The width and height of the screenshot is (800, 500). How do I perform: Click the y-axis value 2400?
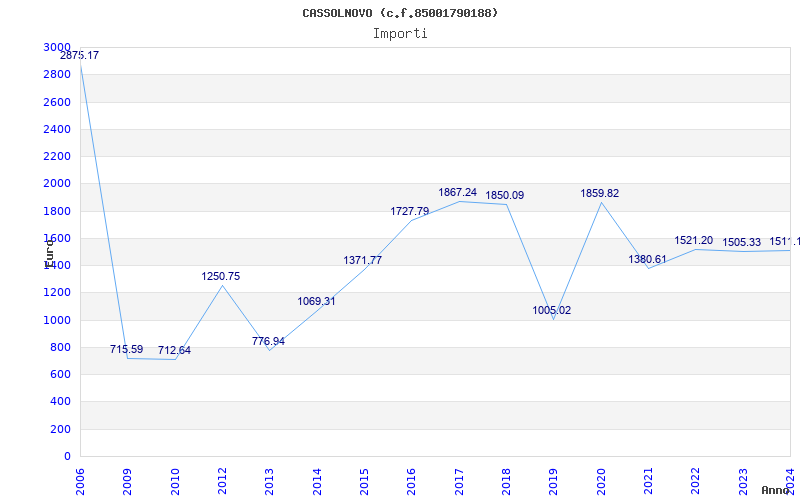coord(58,129)
